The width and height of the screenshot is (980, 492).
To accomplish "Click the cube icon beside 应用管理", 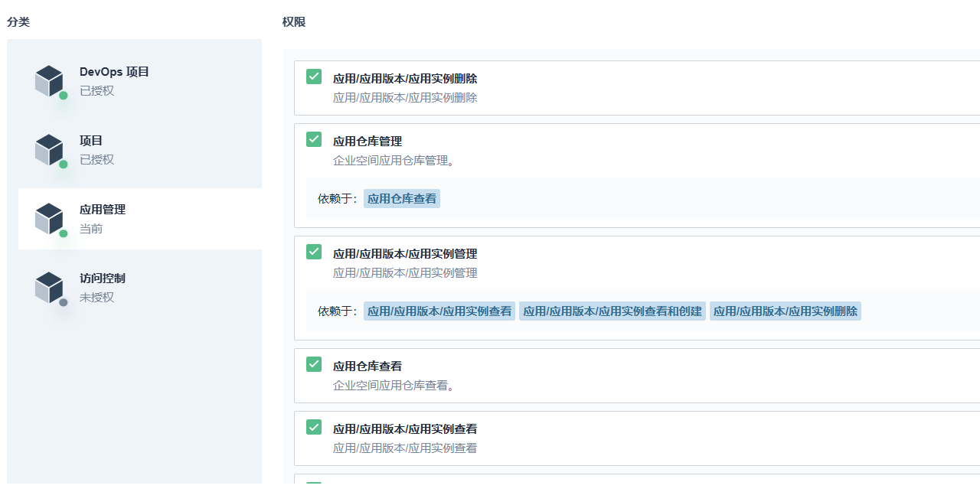I will point(49,219).
